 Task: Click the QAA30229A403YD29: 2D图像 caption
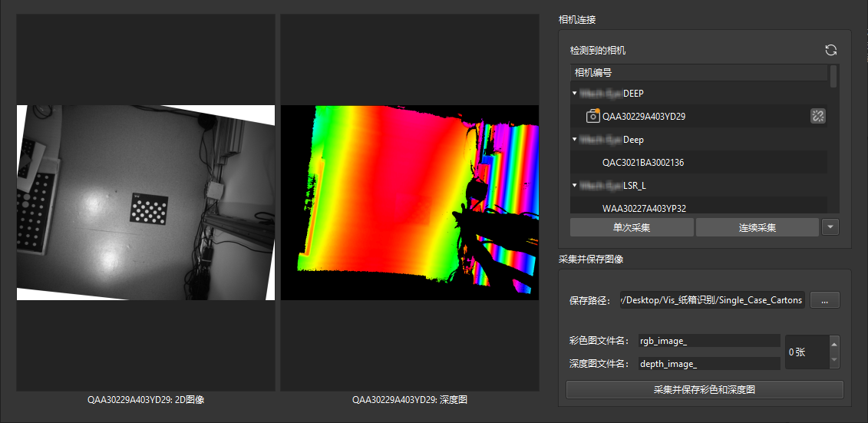coord(146,399)
